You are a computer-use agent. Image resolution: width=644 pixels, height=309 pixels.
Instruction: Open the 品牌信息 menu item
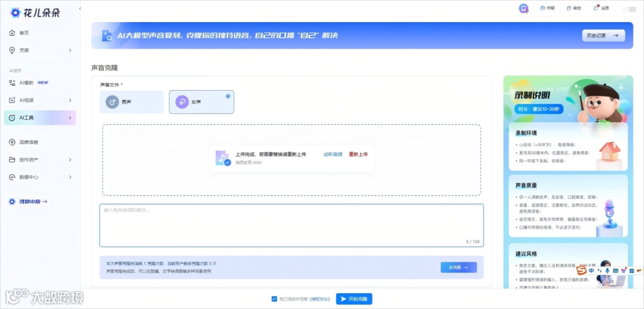[x=40, y=142]
